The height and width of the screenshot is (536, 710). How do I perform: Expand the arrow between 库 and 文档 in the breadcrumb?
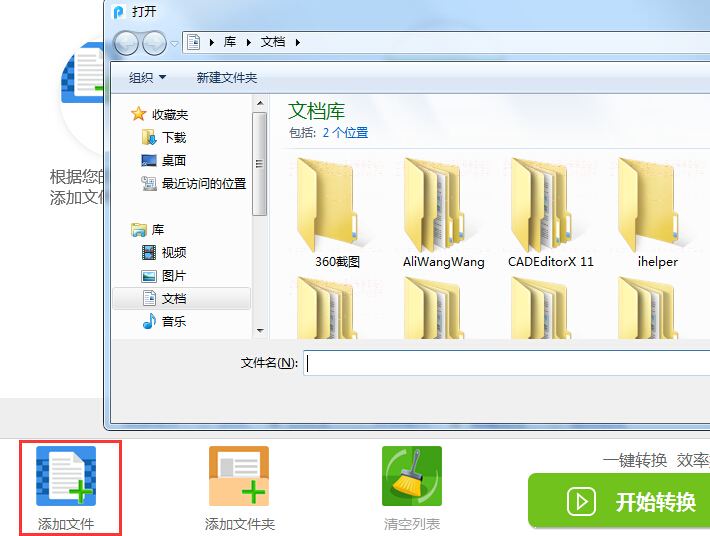click(x=249, y=43)
